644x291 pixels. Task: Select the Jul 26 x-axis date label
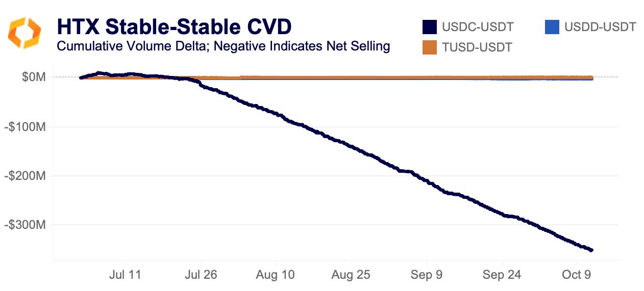point(201,275)
